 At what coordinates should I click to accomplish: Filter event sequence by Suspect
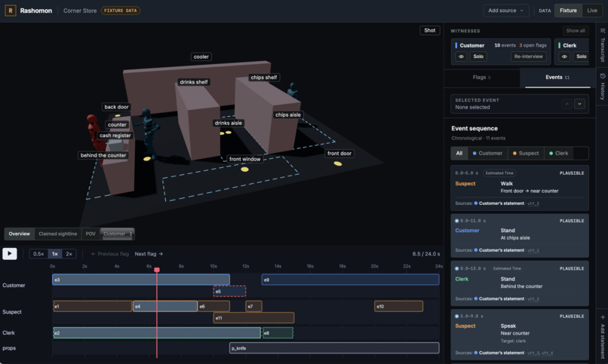pyautogui.click(x=526, y=153)
